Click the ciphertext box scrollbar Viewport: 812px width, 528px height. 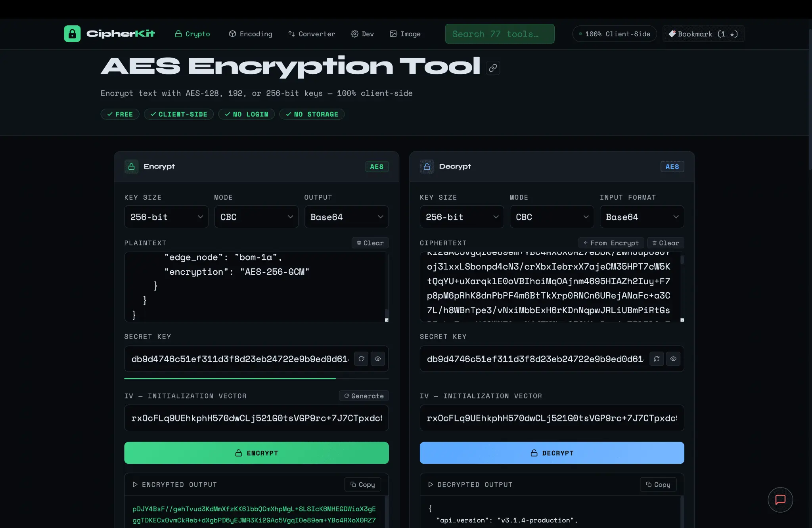(x=682, y=260)
